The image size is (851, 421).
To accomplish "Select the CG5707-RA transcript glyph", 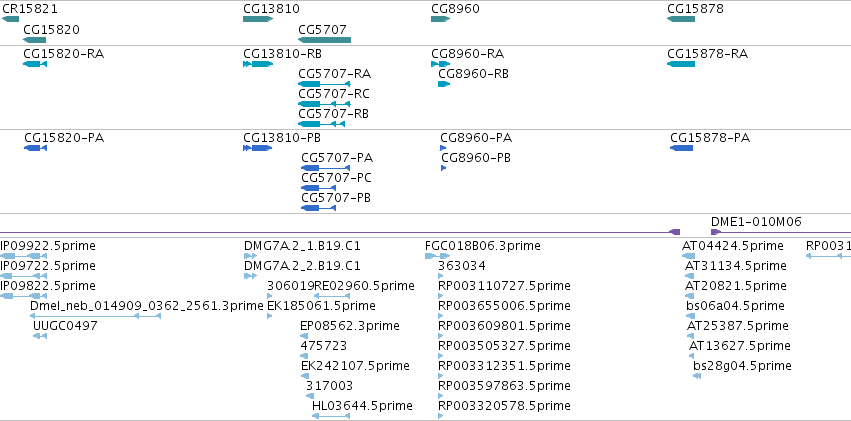I will pos(325,84).
